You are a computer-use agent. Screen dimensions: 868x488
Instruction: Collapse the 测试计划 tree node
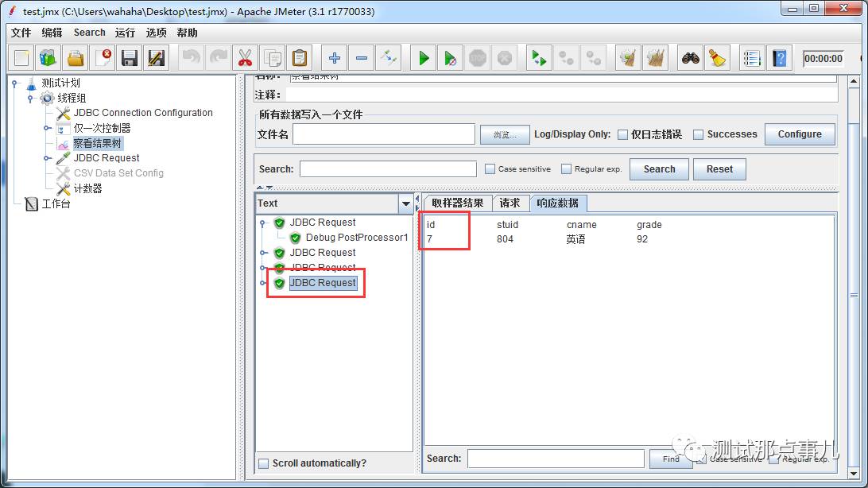(x=15, y=83)
